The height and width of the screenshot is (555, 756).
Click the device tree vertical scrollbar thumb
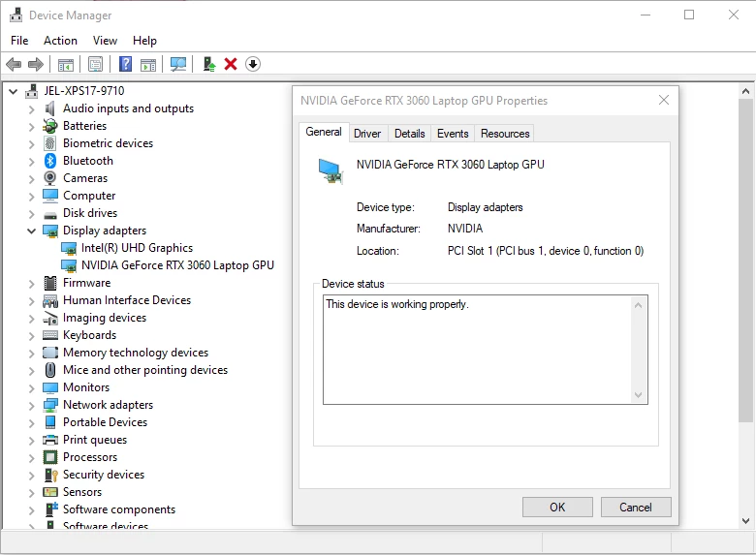tap(746, 261)
